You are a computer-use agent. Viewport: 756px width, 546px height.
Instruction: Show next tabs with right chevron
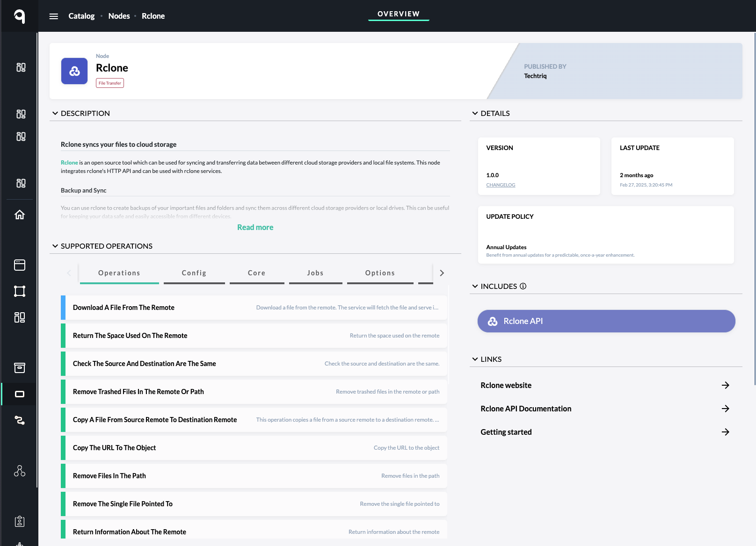click(x=442, y=273)
